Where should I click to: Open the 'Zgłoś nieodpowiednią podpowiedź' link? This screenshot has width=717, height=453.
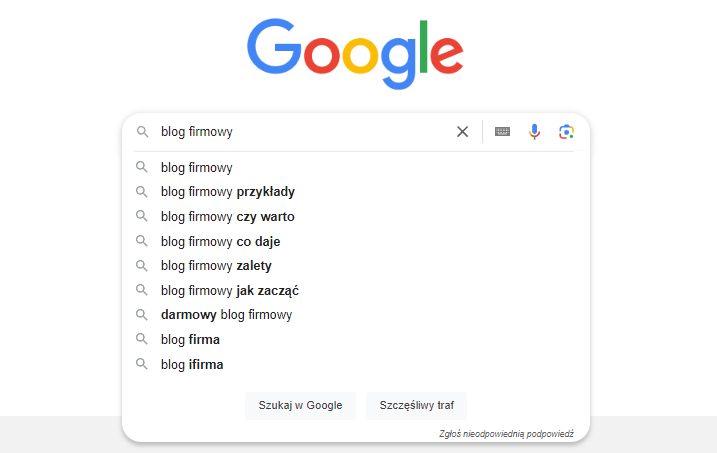pos(506,434)
